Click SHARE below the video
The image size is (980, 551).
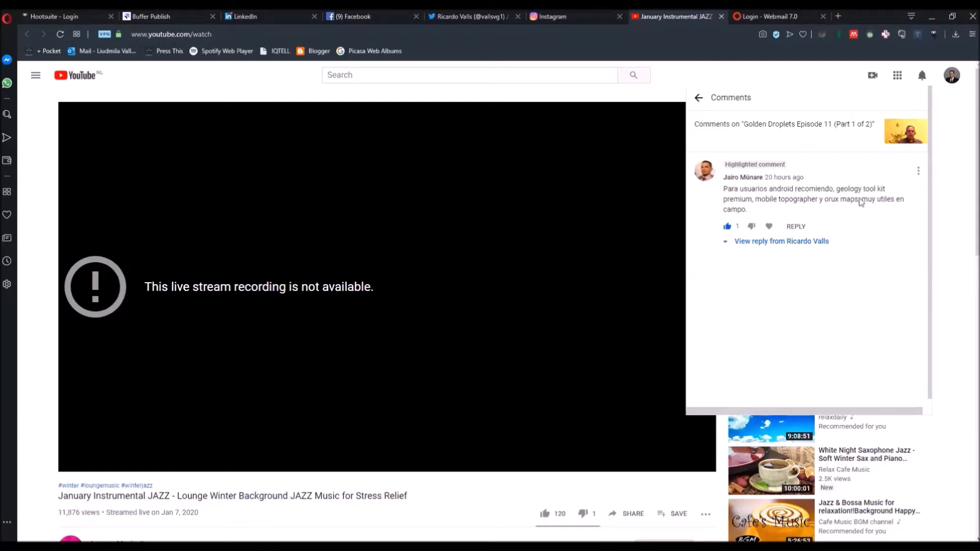click(x=626, y=513)
